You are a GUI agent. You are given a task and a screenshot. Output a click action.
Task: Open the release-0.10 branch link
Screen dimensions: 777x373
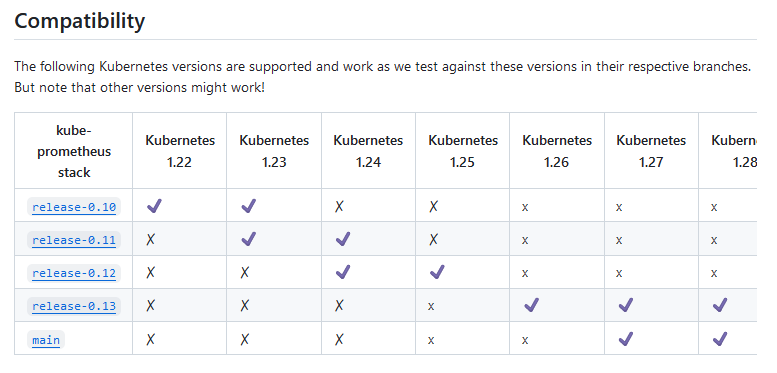[x=74, y=207]
